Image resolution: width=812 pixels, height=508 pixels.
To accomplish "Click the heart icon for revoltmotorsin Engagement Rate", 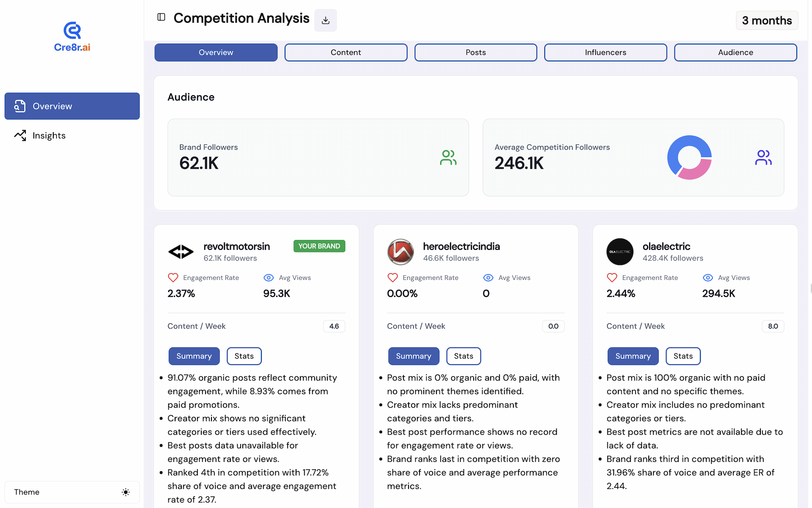I will (173, 278).
